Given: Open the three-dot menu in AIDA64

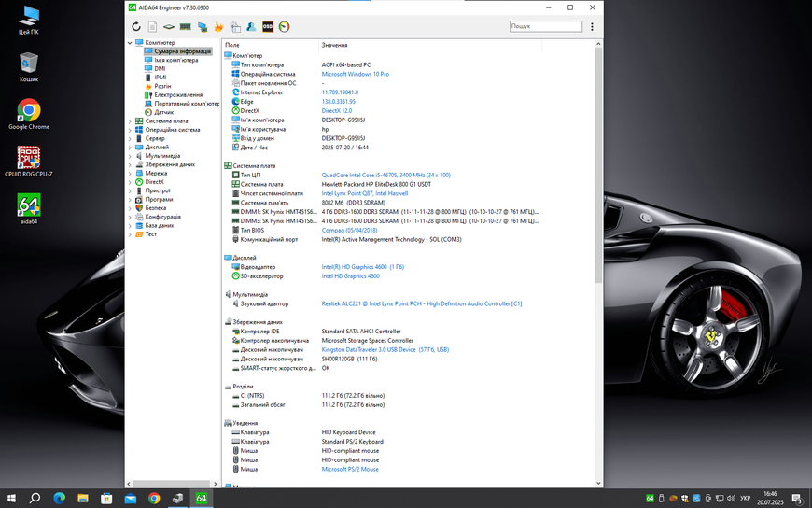Looking at the screenshot, I should pyautogui.click(x=592, y=26).
